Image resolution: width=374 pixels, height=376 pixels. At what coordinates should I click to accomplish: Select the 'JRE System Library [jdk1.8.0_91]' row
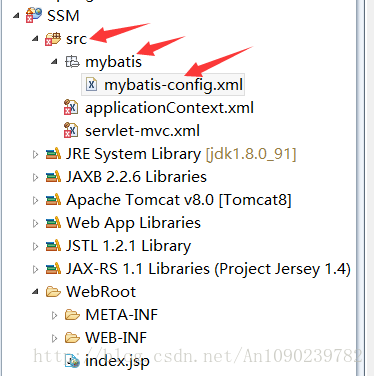[x=181, y=154]
